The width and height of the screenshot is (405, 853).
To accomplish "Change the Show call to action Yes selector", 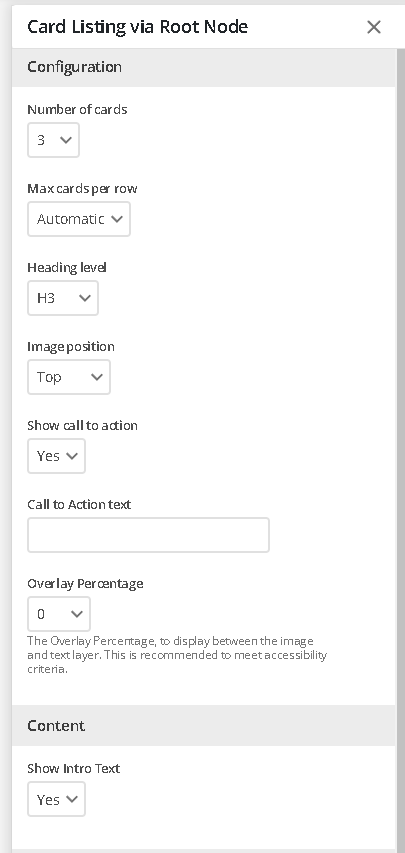I will coord(56,456).
